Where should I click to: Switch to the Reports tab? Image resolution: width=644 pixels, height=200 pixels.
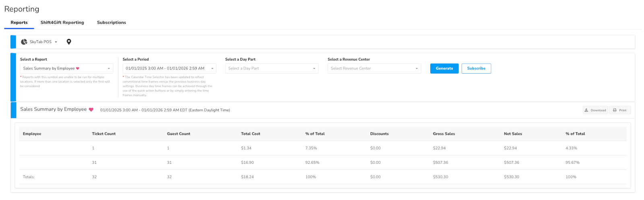pos(19,23)
